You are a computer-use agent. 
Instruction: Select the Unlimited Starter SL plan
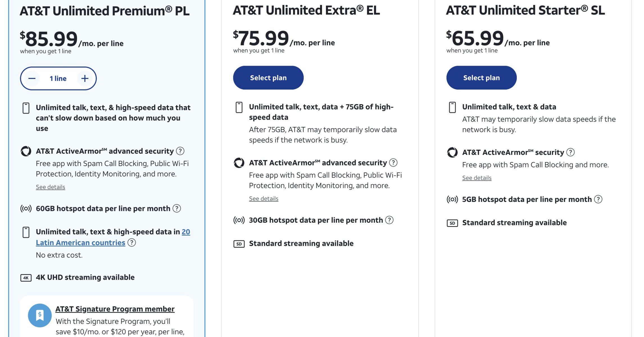[x=481, y=78]
